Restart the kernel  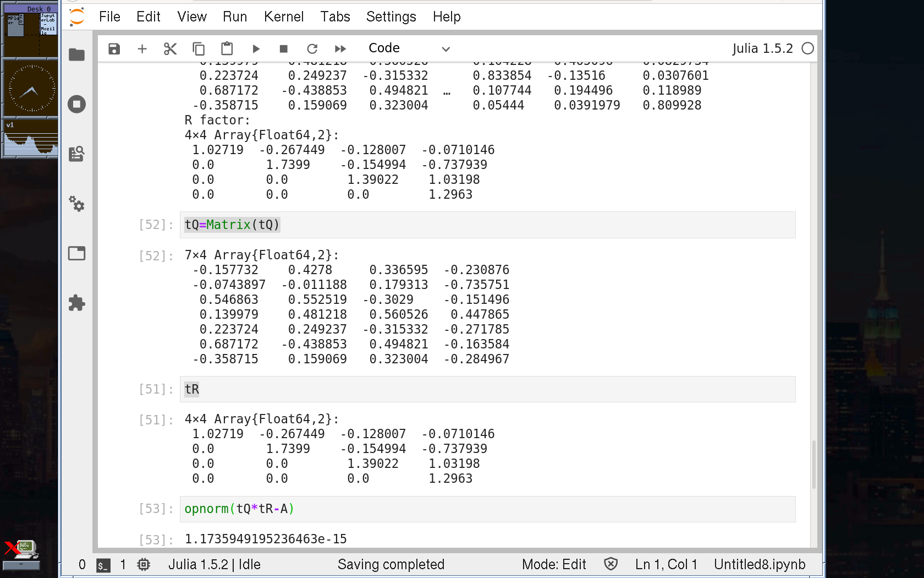pyautogui.click(x=312, y=49)
